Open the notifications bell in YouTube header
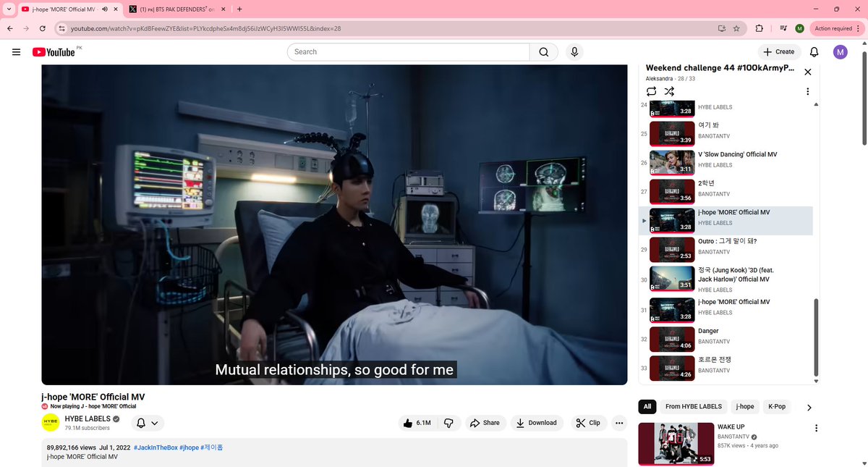This screenshot has height=467, width=868. [x=814, y=52]
